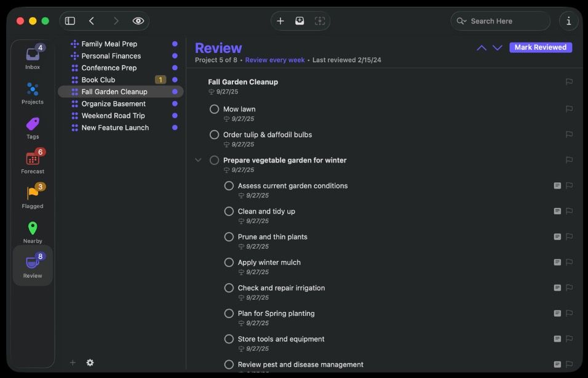Click the add-to-inbox tray icon
Viewport: 588px width, 378px height.
[300, 21]
